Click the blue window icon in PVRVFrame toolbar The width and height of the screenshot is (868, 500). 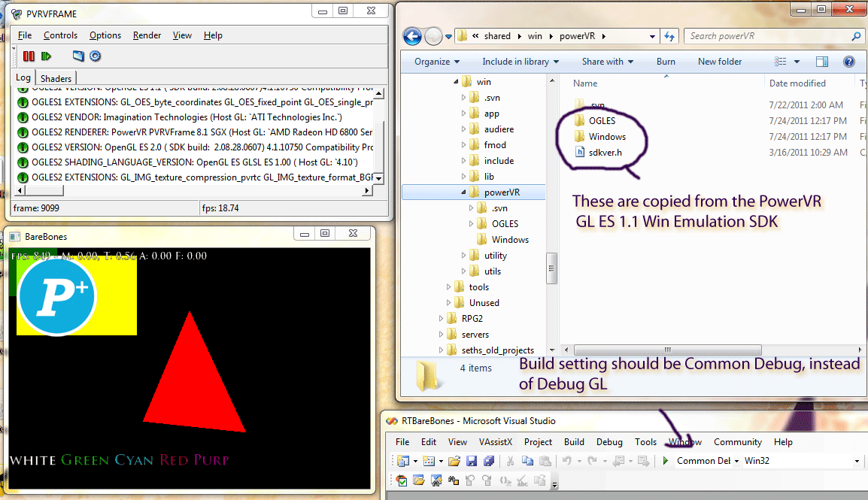pyautogui.click(x=78, y=56)
